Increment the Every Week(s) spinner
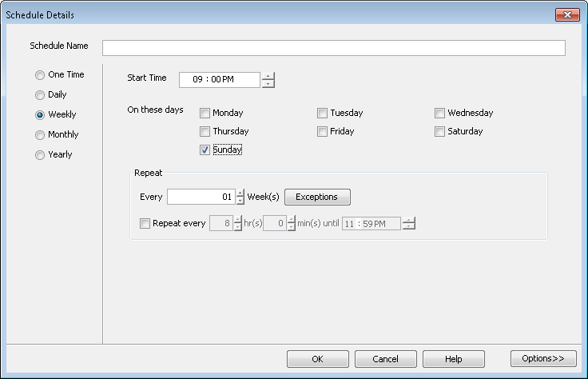The image size is (588, 379). pos(240,193)
